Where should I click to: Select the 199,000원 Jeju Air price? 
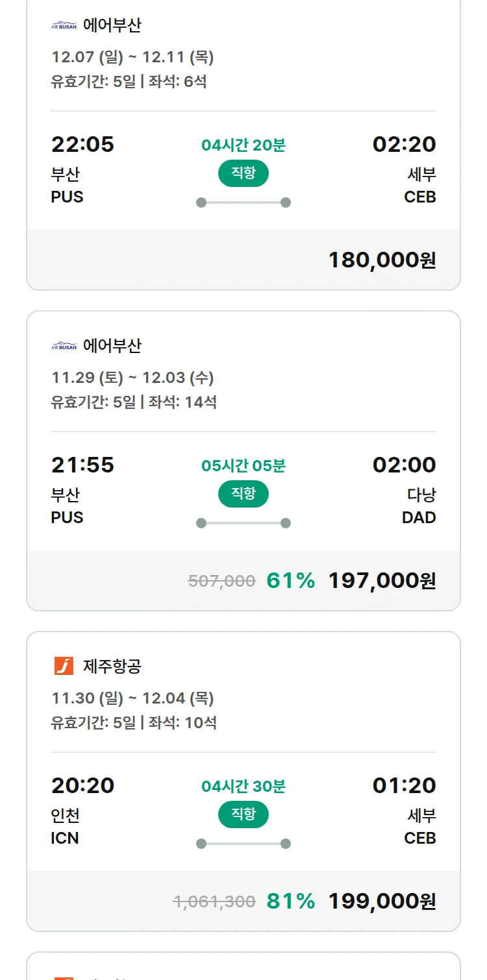(x=382, y=901)
